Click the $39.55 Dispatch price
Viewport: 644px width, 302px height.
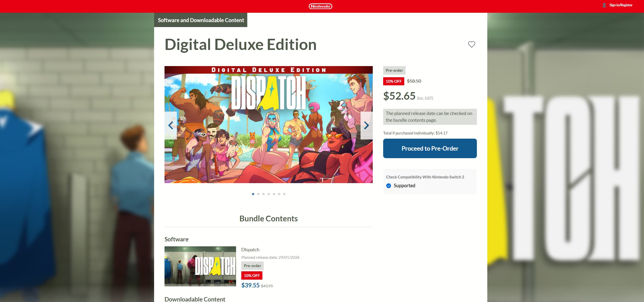pos(250,285)
